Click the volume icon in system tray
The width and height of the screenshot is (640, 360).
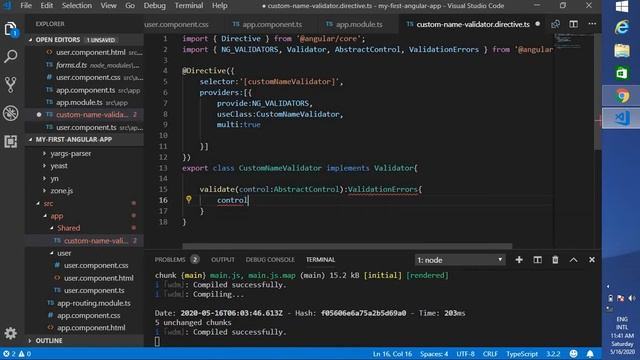point(631,298)
